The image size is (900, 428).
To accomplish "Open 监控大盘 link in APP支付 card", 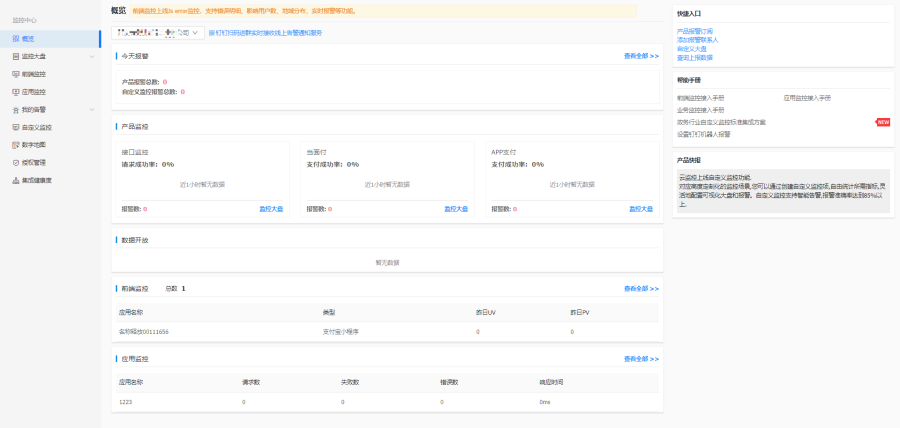I will tap(641, 209).
